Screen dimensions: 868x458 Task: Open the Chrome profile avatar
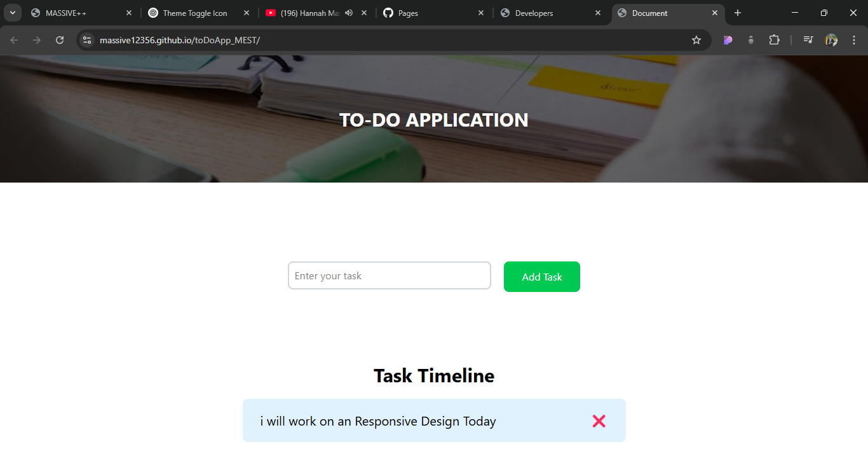click(x=831, y=40)
